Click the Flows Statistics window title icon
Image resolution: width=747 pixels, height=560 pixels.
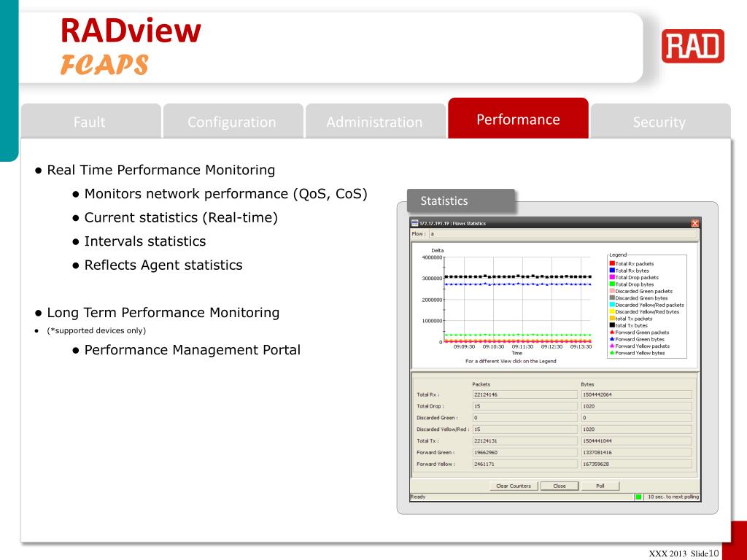click(x=415, y=223)
